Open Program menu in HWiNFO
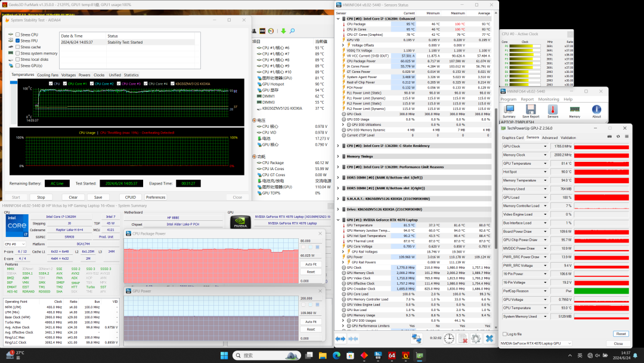 pyautogui.click(x=509, y=100)
